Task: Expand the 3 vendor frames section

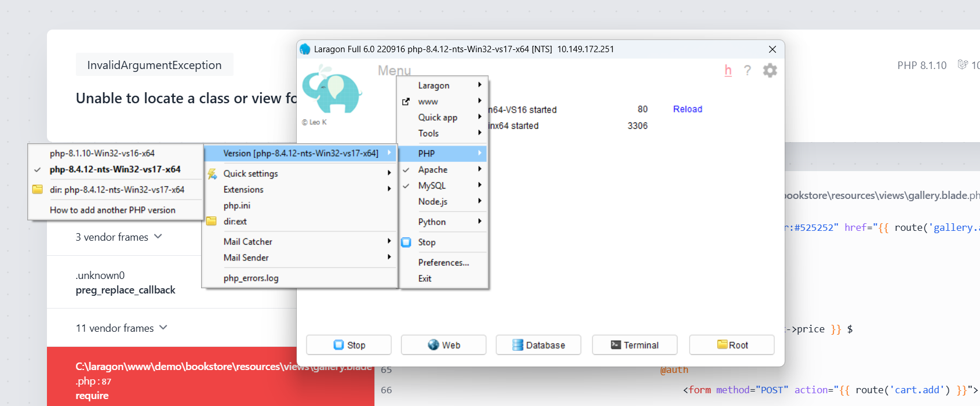Action: point(119,237)
